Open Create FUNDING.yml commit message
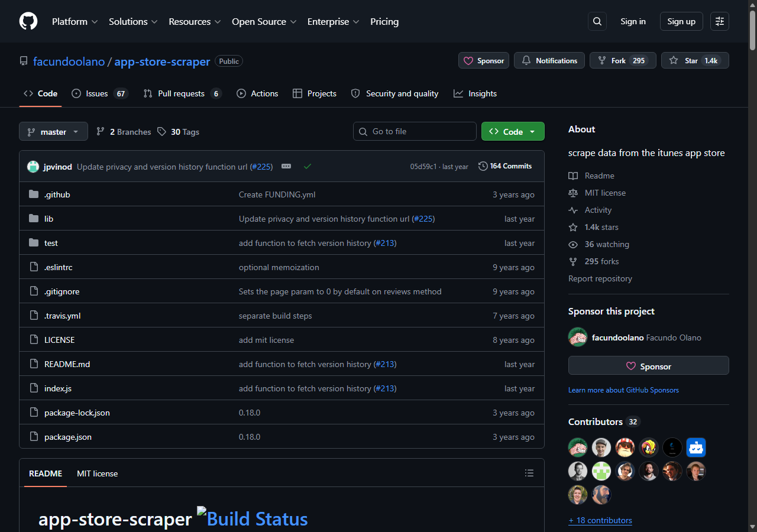Image resolution: width=757 pixels, height=532 pixels. [277, 194]
